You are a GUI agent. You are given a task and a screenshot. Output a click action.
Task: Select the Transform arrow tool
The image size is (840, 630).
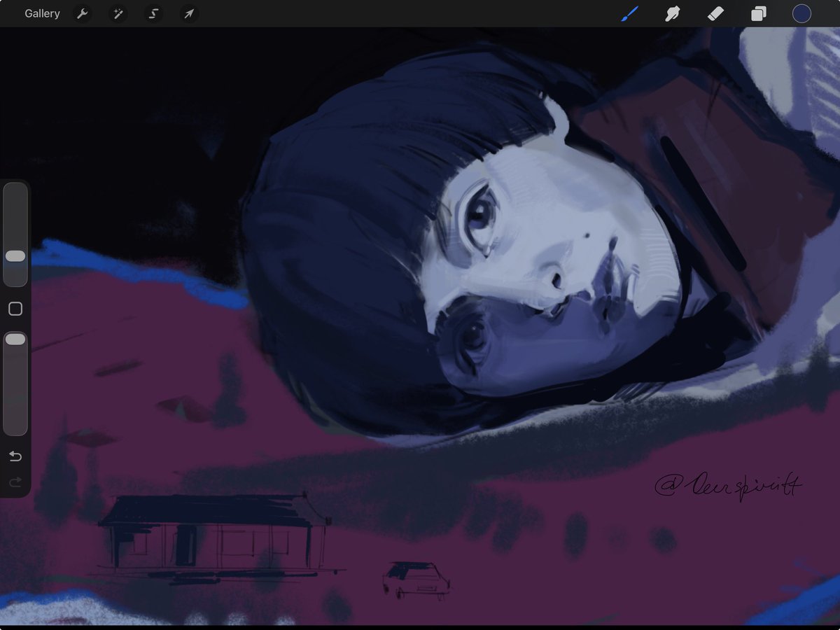click(189, 14)
